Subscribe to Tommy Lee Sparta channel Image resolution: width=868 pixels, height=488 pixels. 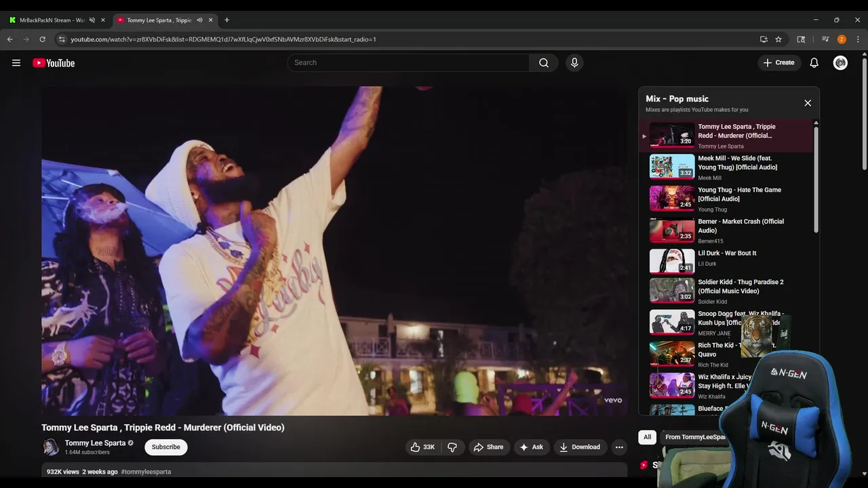click(166, 447)
